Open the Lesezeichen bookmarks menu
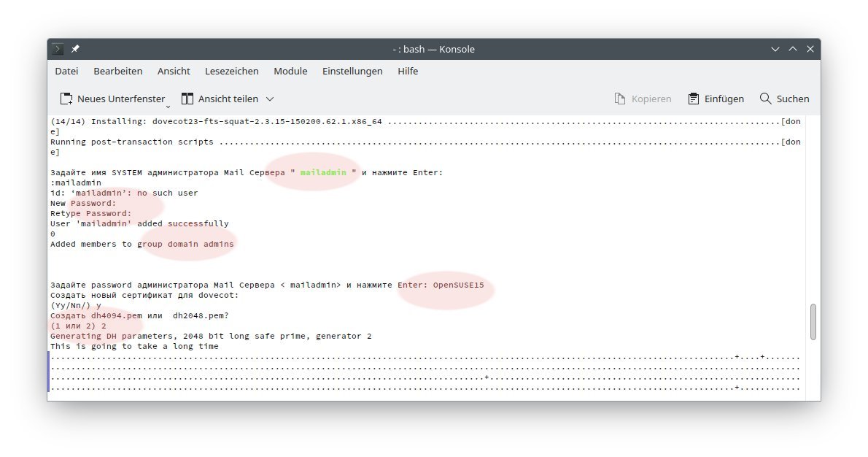868x457 pixels. (x=231, y=71)
